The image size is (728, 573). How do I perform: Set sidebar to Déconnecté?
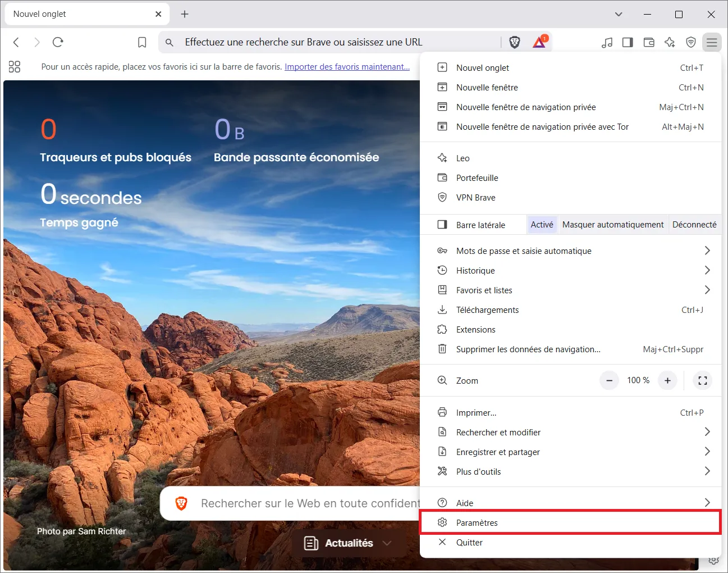[x=694, y=225]
